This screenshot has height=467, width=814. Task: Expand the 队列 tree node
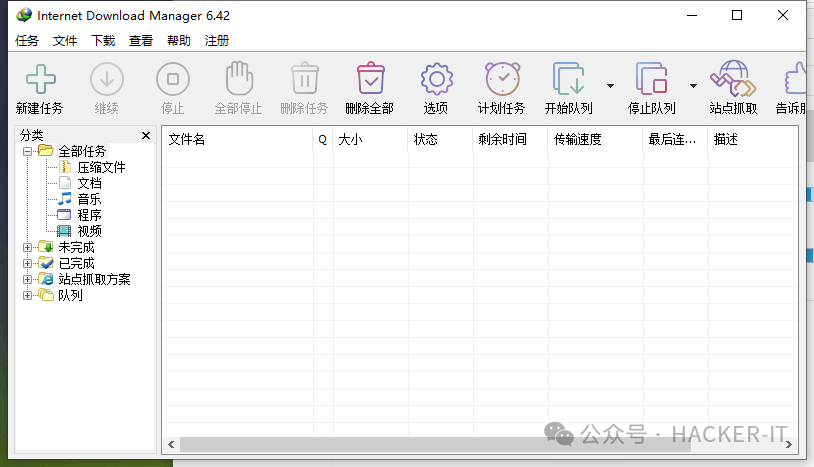coord(28,296)
